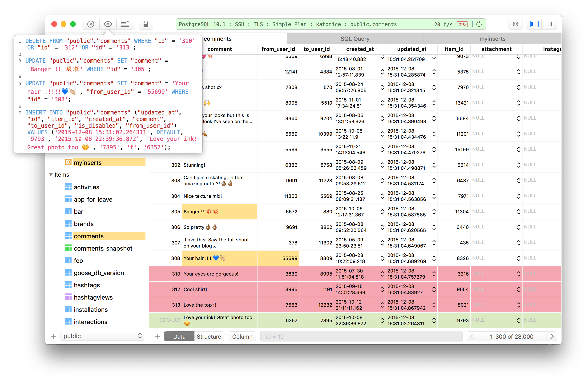This screenshot has width=588, height=382.
Task: Click the Column filter button
Action: (242, 337)
